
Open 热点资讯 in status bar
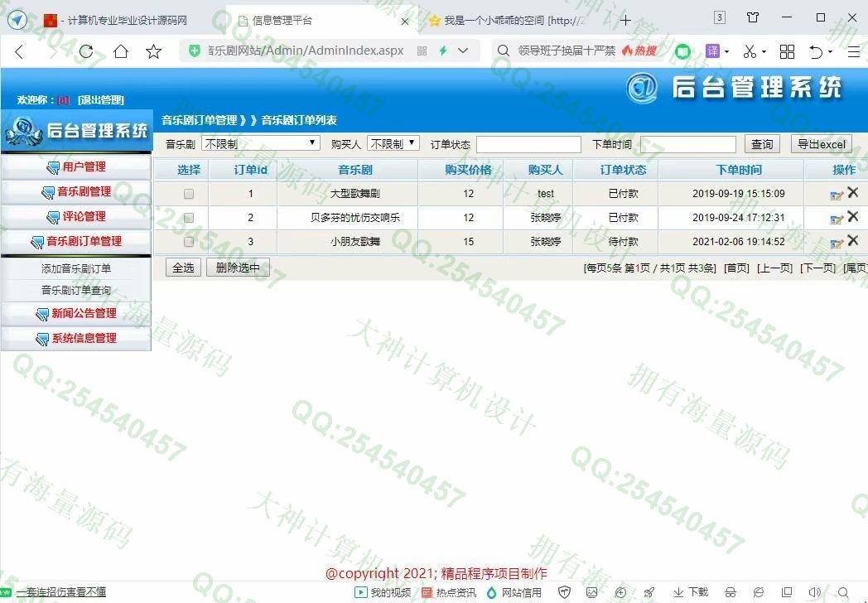[449, 592]
